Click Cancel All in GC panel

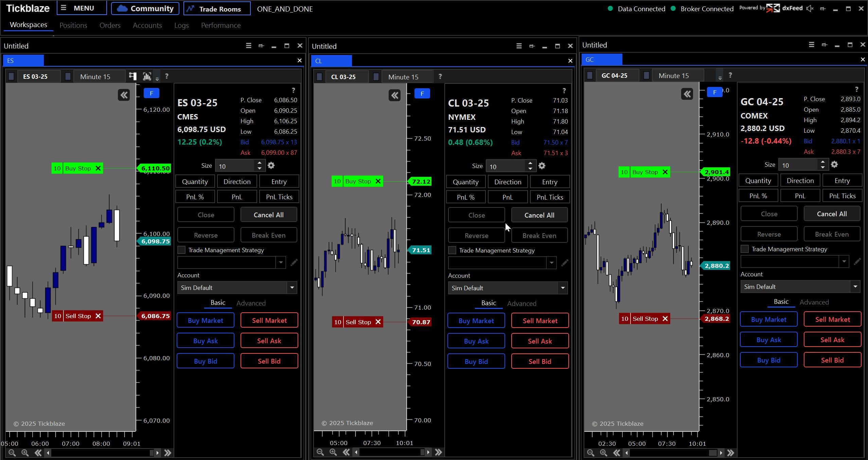[832, 214]
